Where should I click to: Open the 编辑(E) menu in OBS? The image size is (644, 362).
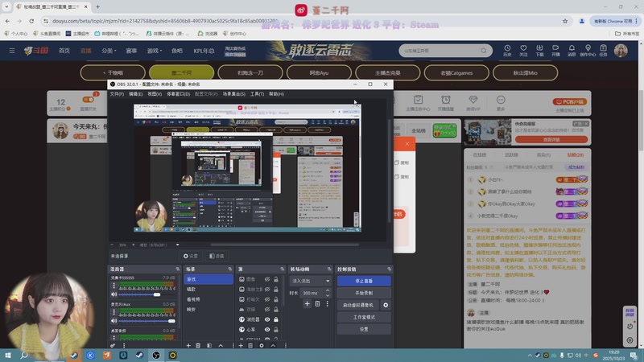pos(135,94)
